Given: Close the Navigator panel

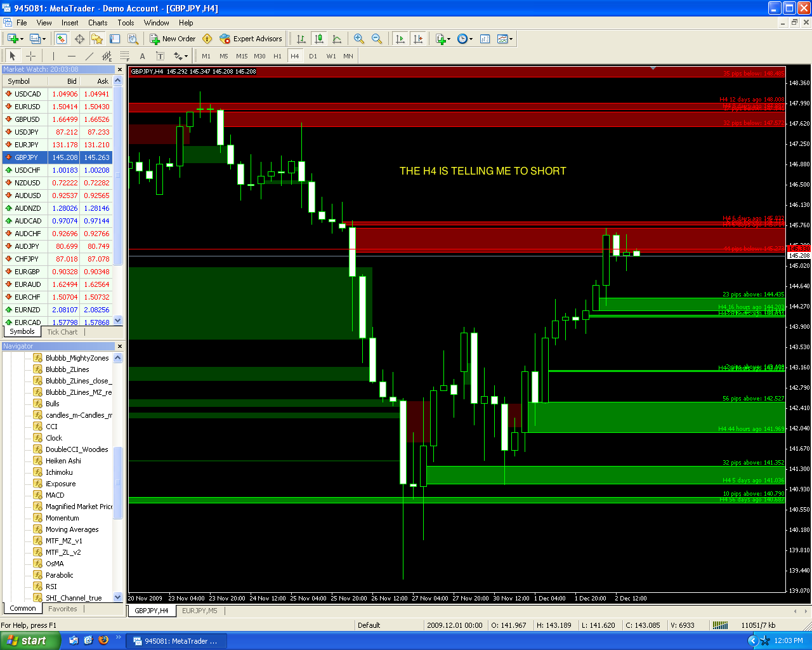Looking at the screenshot, I should [x=119, y=346].
